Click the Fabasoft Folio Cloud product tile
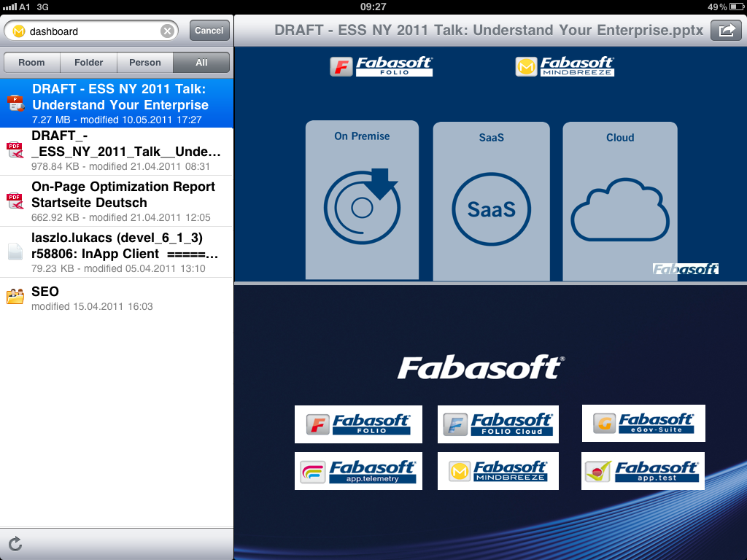Image resolution: width=747 pixels, height=560 pixels. [498, 424]
